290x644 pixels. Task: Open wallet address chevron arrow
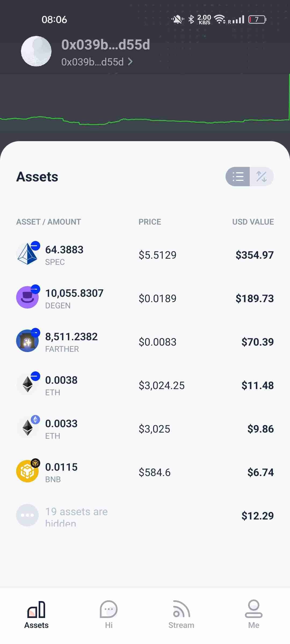(x=130, y=62)
